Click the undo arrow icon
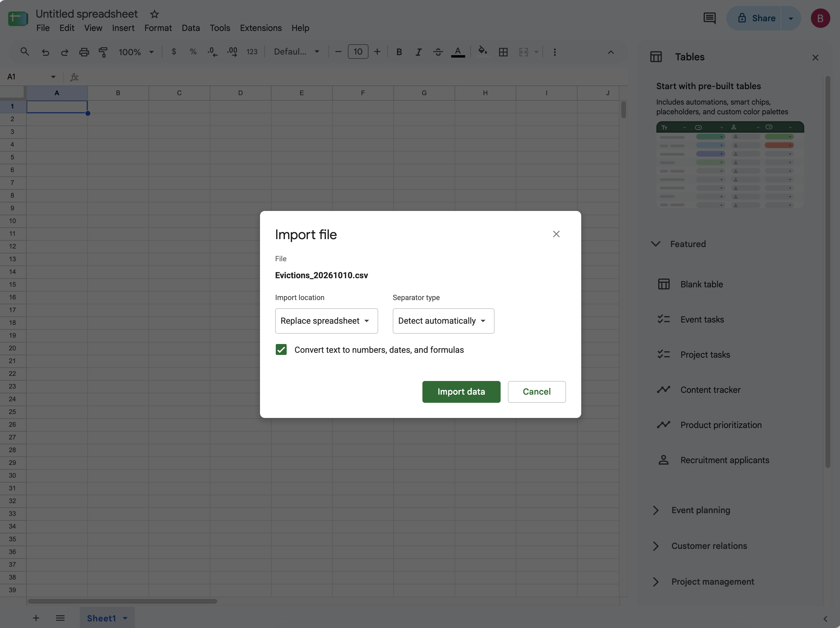 tap(45, 52)
